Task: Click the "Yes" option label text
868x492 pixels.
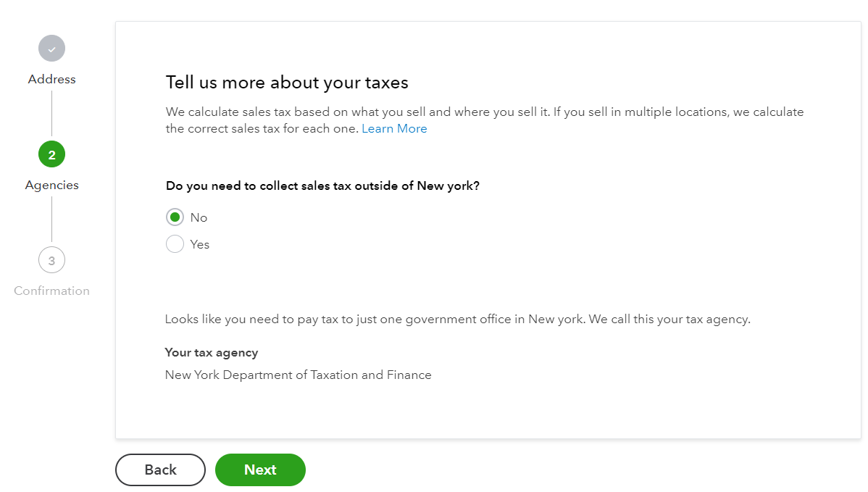Action: pyautogui.click(x=200, y=244)
